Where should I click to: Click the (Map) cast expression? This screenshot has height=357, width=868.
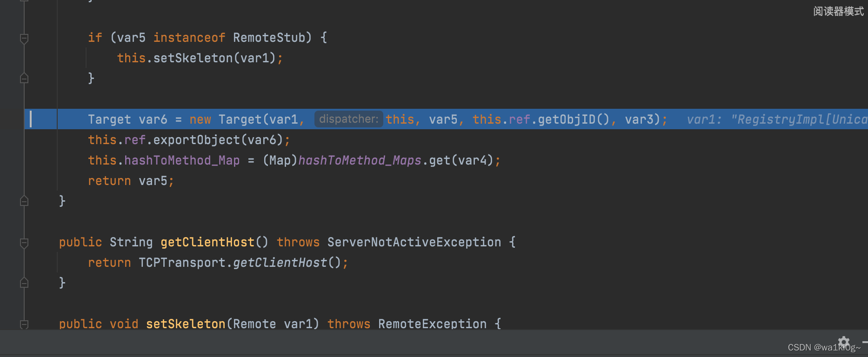pyautogui.click(x=280, y=160)
